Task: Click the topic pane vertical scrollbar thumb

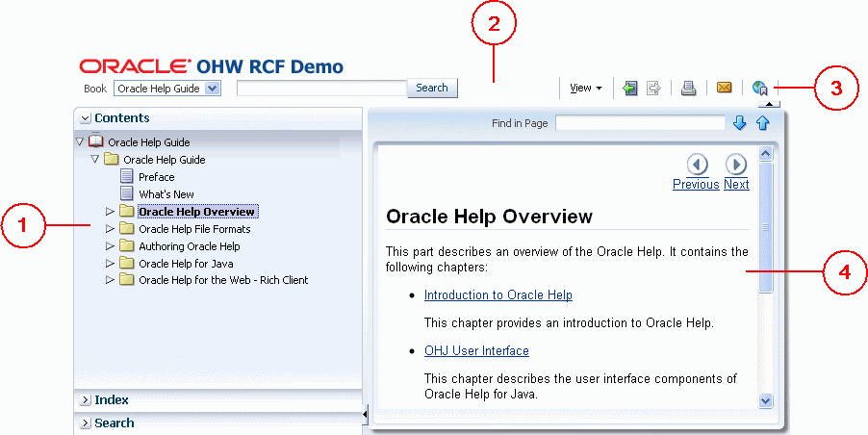Action: click(x=766, y=227)
